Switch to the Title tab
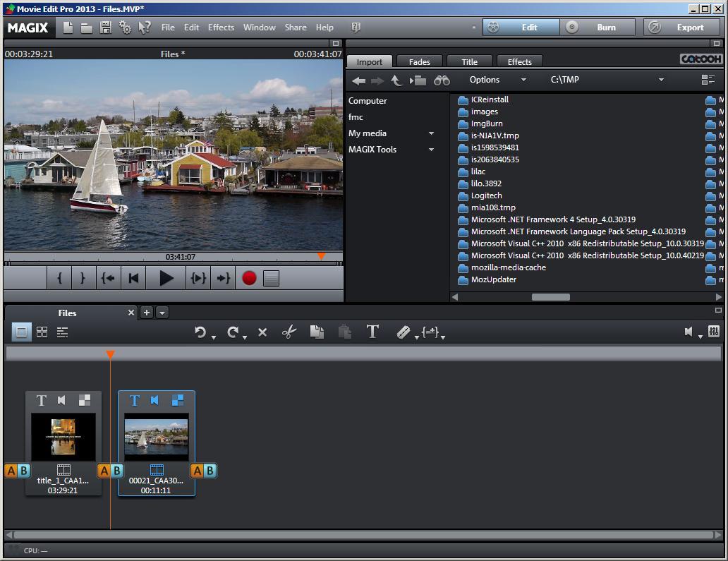 pos(469,62)
